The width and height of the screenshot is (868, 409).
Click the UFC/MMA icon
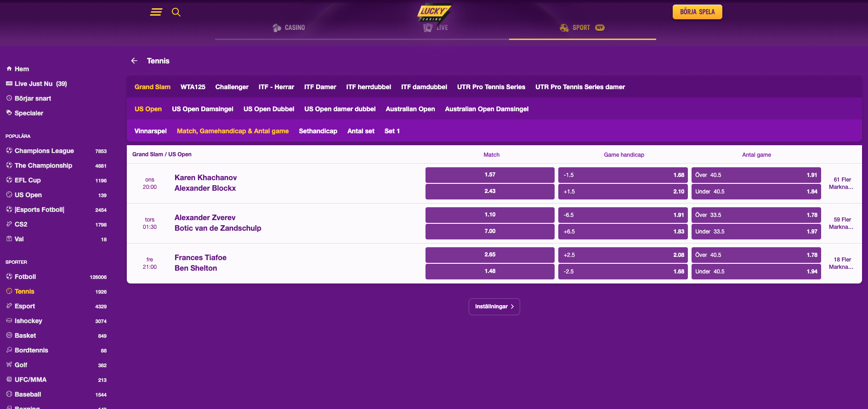[9, 380]
